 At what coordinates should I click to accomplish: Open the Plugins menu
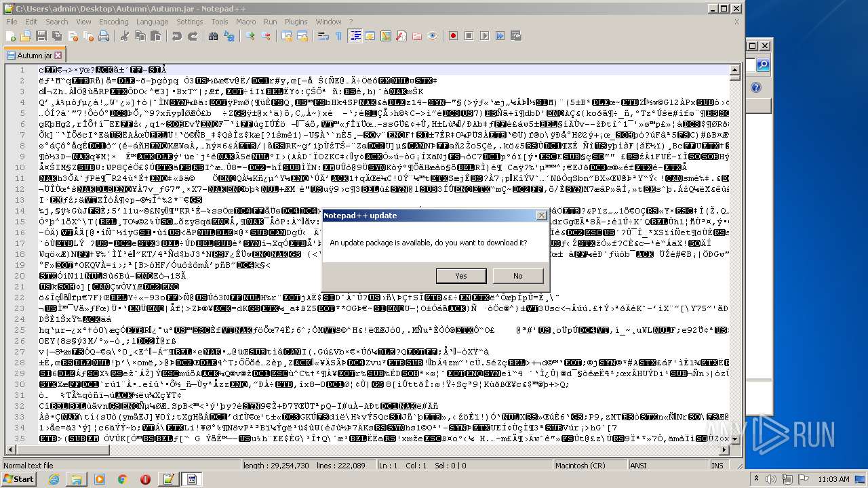click(x=296, y=22)
